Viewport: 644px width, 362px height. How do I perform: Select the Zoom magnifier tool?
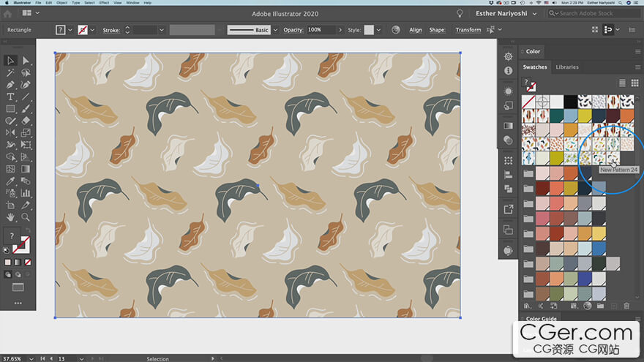point(26,217)
